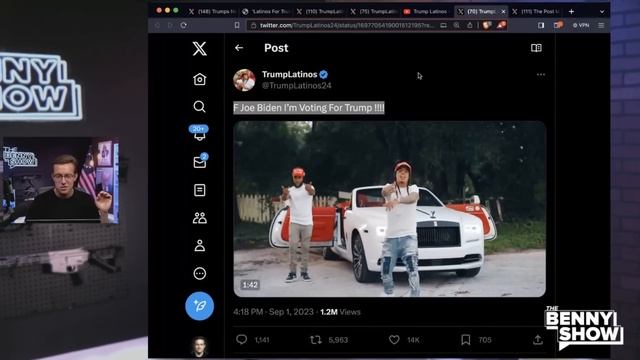
Task: Open a new browser tab with plus
Action: [x=571, y=11]
